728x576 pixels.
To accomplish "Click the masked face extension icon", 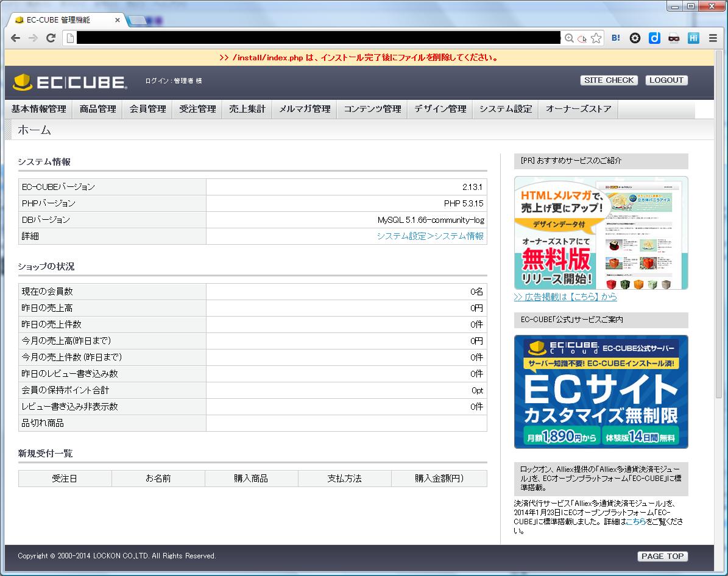I will [674, 38].
